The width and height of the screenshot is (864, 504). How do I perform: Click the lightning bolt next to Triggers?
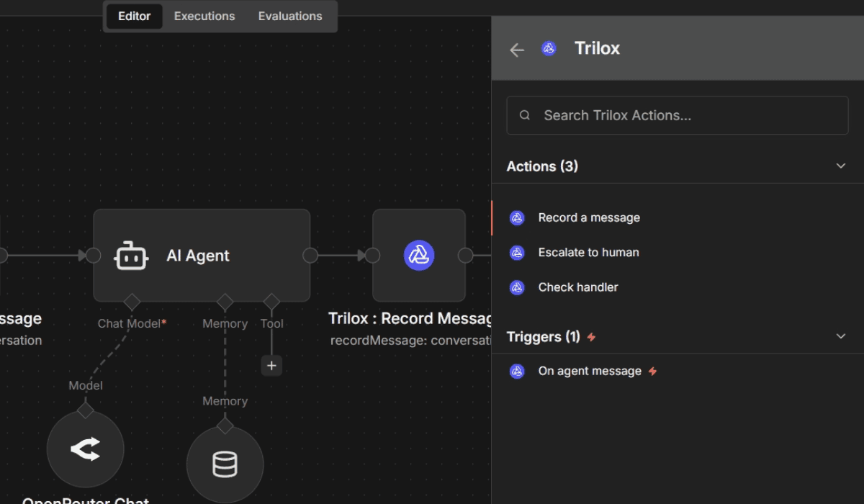coord(590,336)
